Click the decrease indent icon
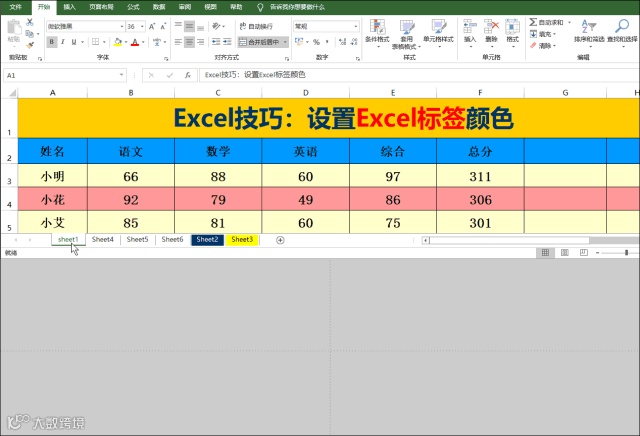Screen dimensions: 640x436 pyautogui.click(x=216, y=42)
